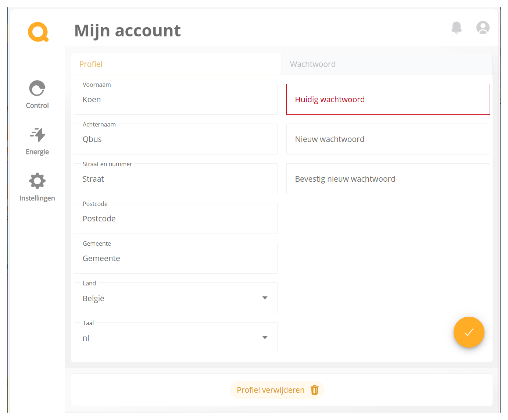The height and width of the screenshot is (420, 508).
Task: Click the orange checkmark save button
Action: coord(469,332)
